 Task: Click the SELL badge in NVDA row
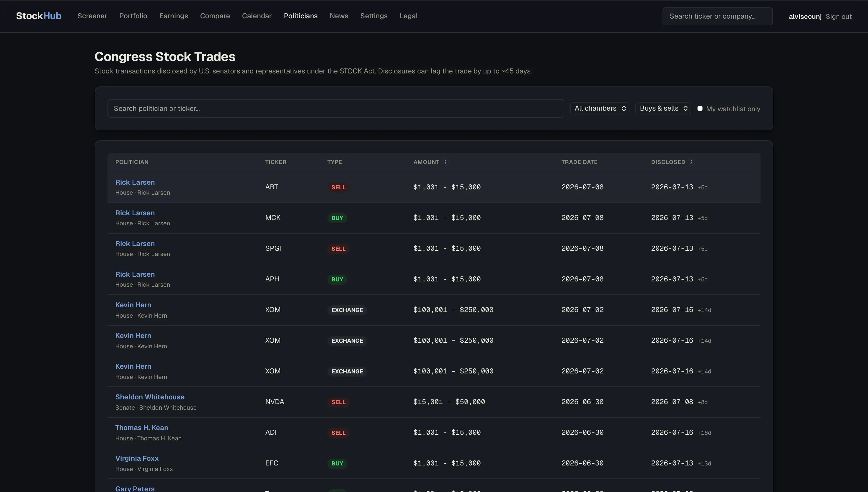(x=338, y=402)
